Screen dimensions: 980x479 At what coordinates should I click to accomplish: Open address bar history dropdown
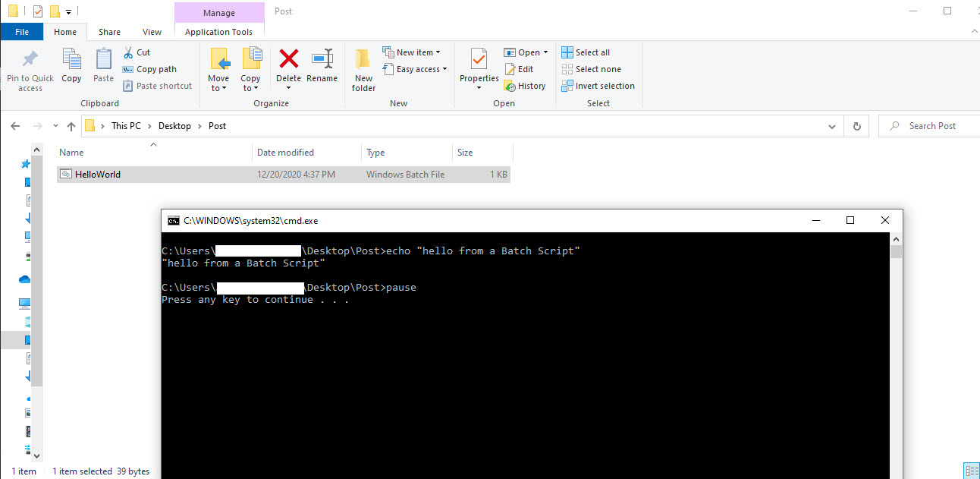[833, 126]
